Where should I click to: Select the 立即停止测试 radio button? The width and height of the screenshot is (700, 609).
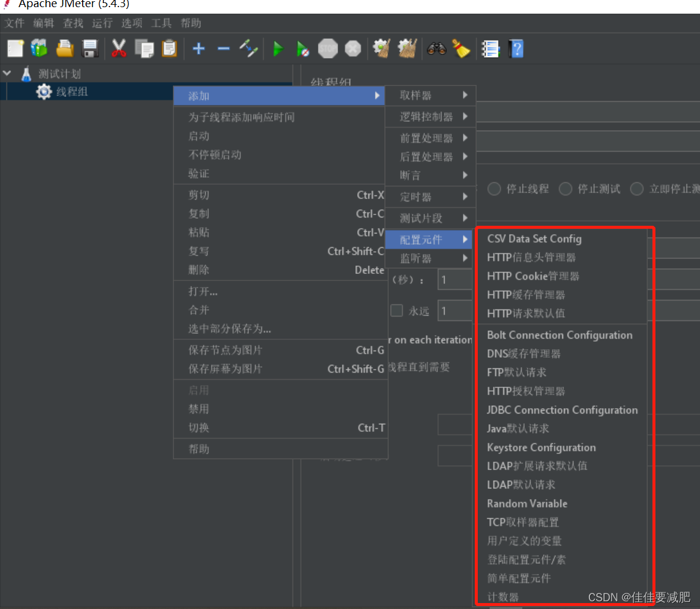[636, 189]
